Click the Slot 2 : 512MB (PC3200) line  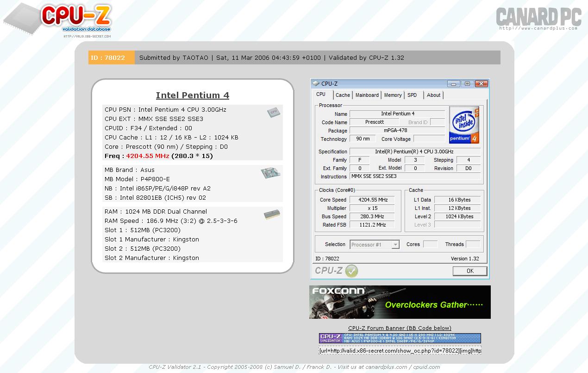point(143,249)
